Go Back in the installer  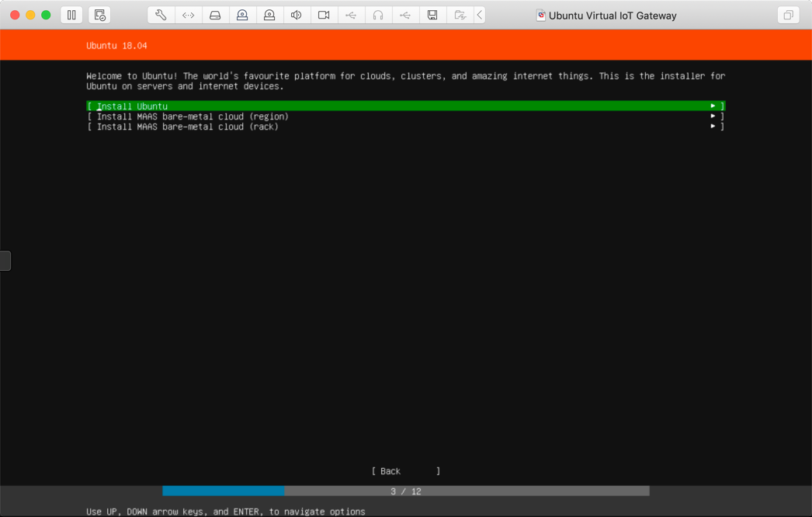(x=405, y=471)
